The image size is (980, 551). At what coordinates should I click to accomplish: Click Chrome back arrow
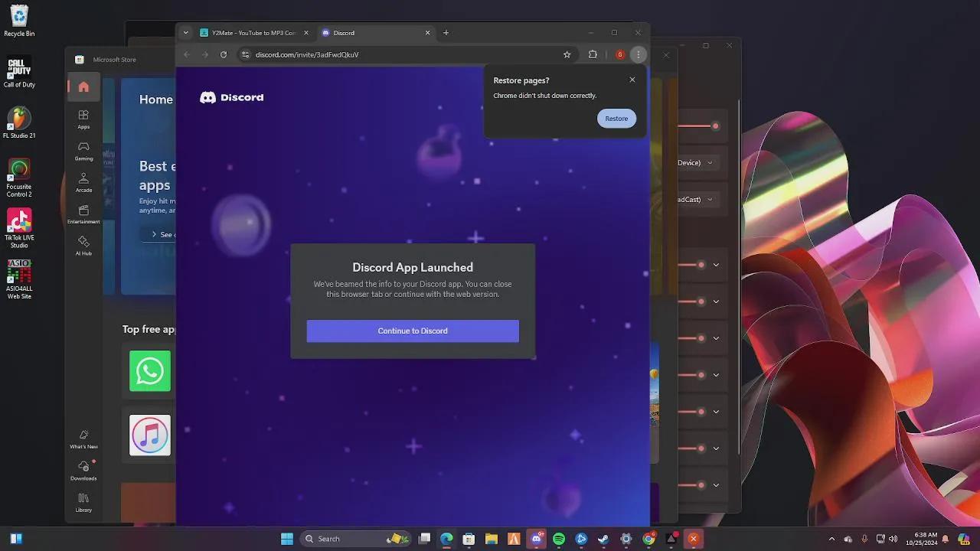click(187, 54)
